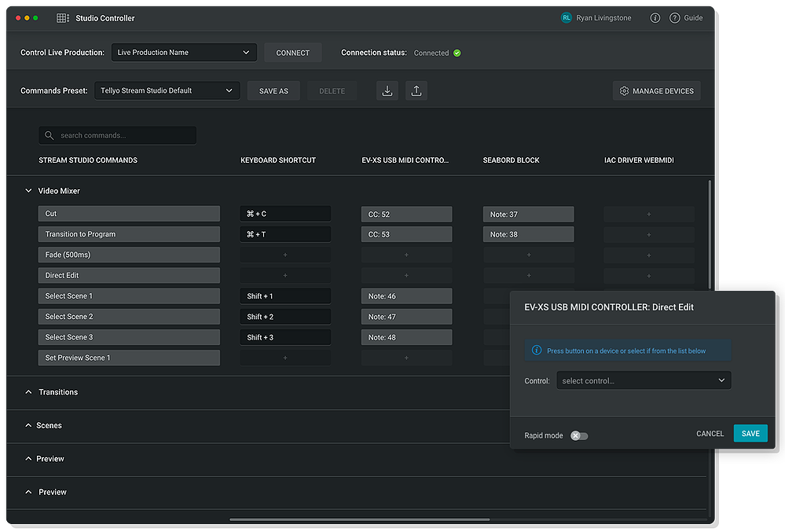Open the Guide help icon
The height and width of the screenshot is (532, 785).
pyautogui.click(x=674, y=18)
